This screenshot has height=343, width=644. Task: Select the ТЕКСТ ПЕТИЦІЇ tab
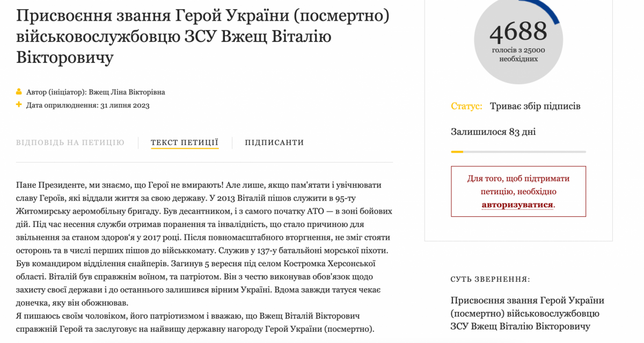click(186, 142)
